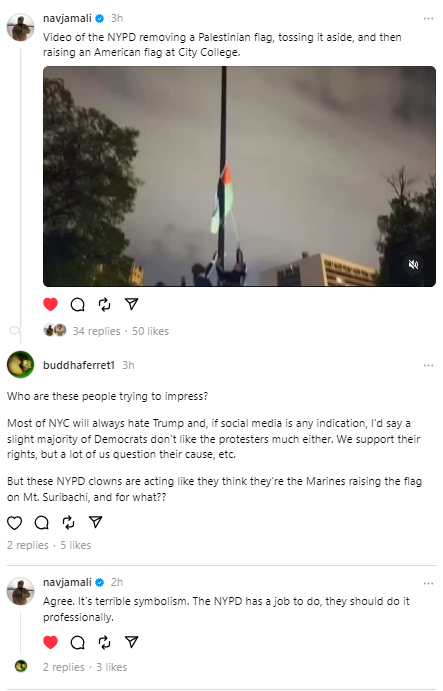This screenshot has height=691, width=443.
Task: Share the video post via send icon
Action: click(x=131, y=304)
